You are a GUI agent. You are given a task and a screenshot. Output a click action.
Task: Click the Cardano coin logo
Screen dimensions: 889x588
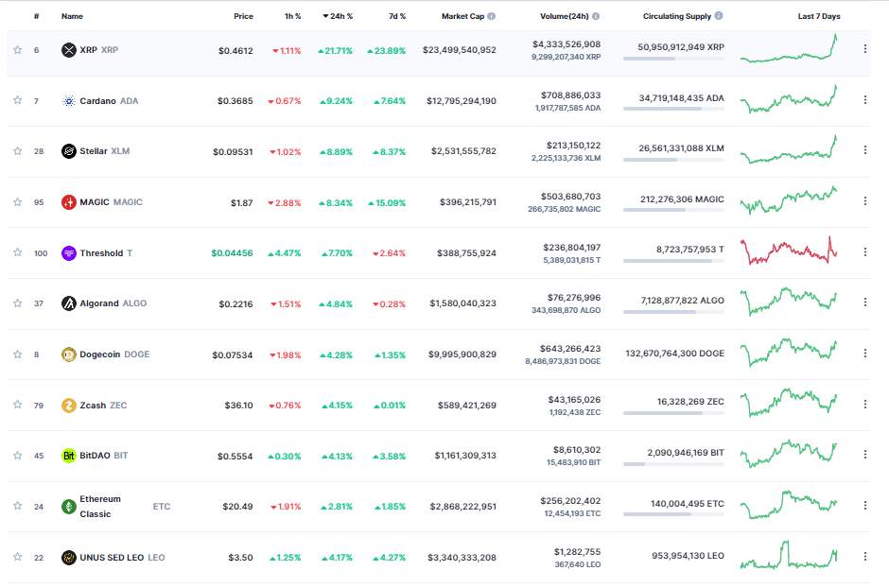(69, 101)
